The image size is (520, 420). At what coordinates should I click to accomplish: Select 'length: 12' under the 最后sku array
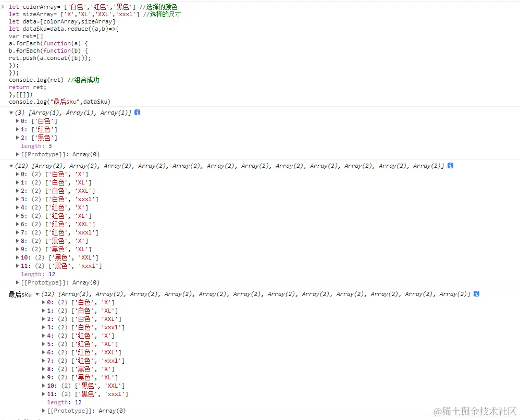(x=64, y=402)
